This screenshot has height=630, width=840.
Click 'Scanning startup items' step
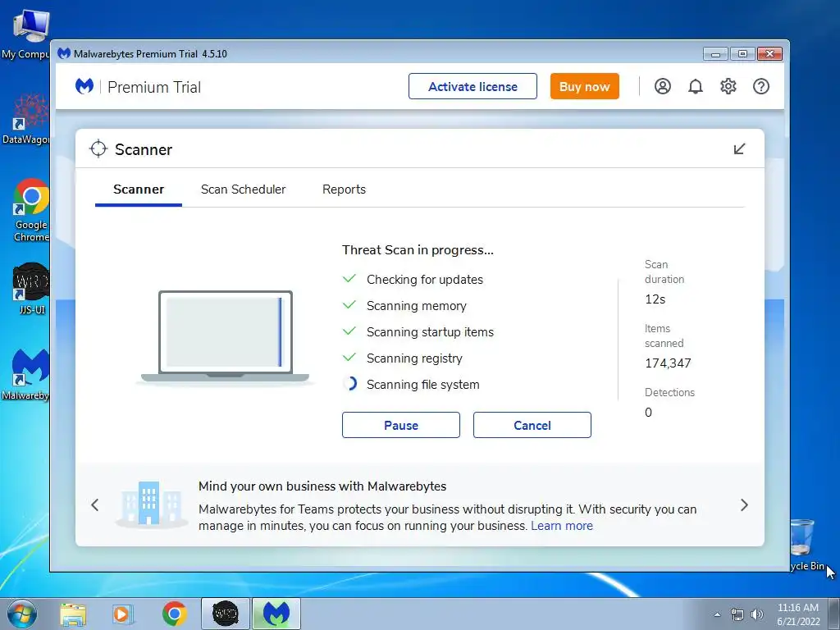pos(430,332)
